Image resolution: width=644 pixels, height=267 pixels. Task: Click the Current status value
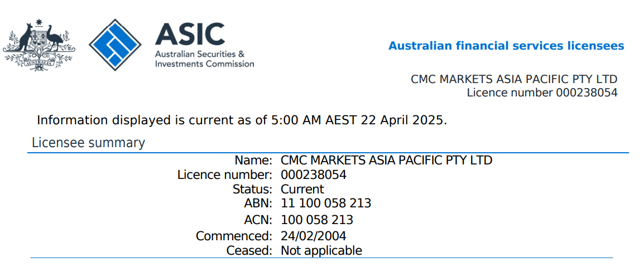click(x=302, y=190)
